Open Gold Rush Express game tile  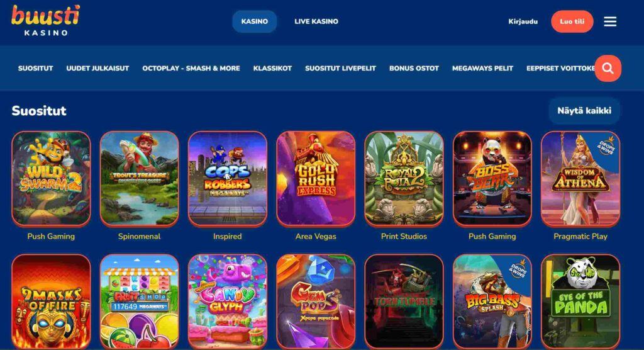[316, 179]
